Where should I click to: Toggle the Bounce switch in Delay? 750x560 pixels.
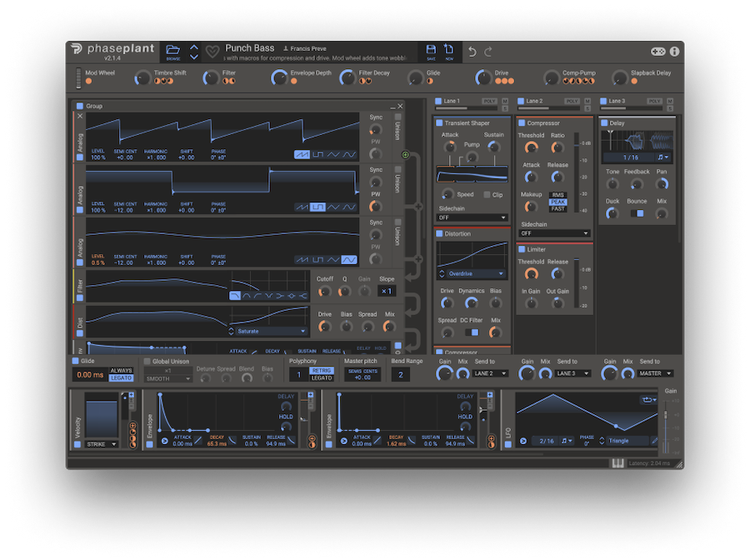coord(637,213)
